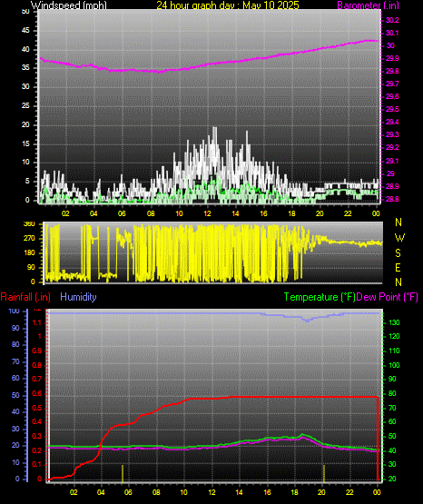Click the E compass label
The height and width of the screenshot is (504, 423).
click(x=398, y=267)
